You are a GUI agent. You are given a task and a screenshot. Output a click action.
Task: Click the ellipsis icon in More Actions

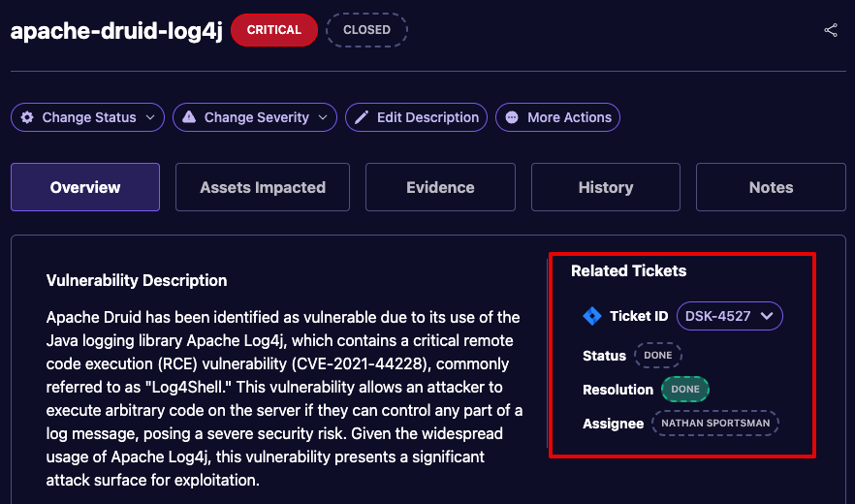(512, 117)
